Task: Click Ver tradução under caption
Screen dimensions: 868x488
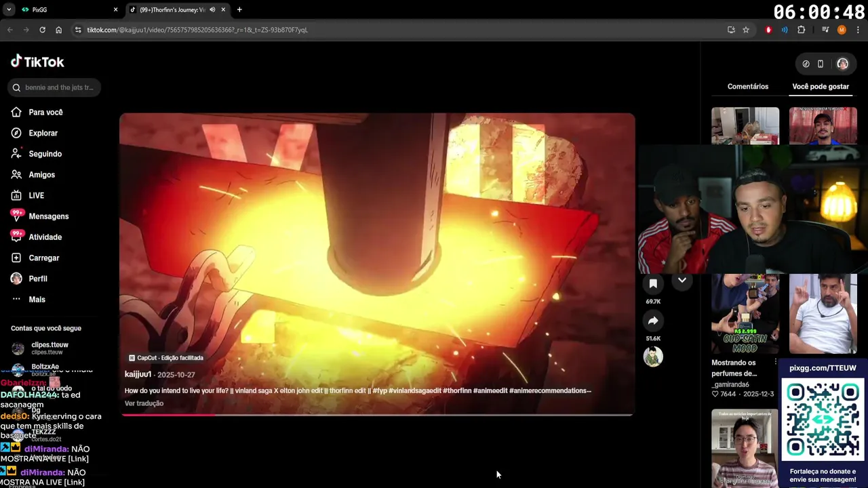Action: [x=144, y=403]
